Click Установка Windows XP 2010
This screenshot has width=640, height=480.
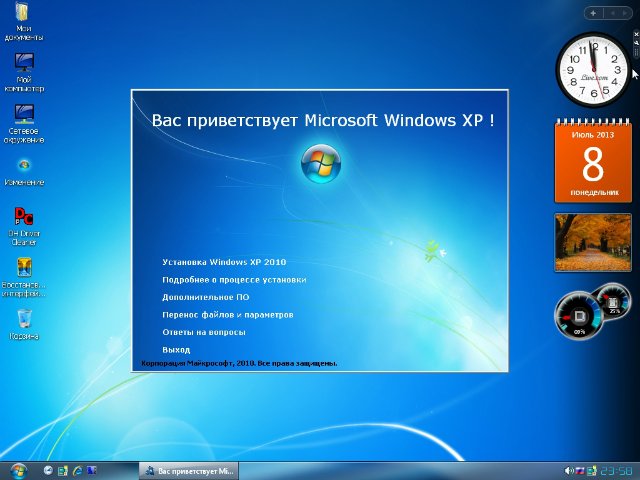click(x=216, y=262)
